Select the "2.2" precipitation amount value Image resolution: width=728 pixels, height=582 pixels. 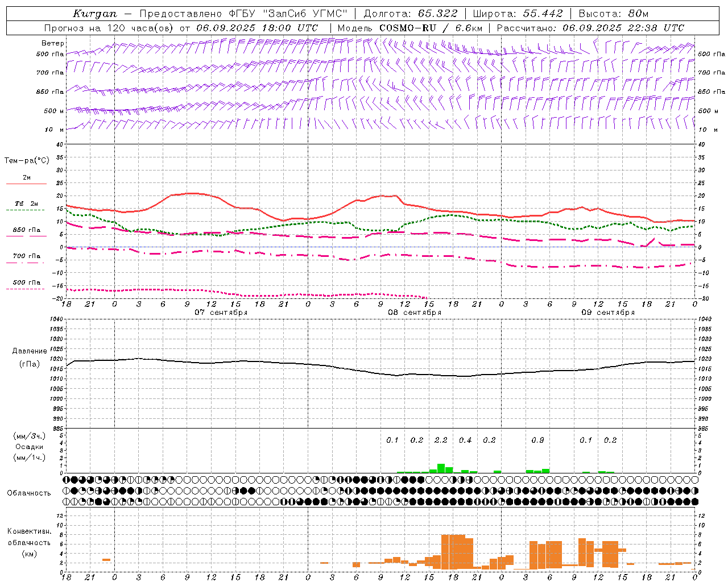tap(441, 440)
